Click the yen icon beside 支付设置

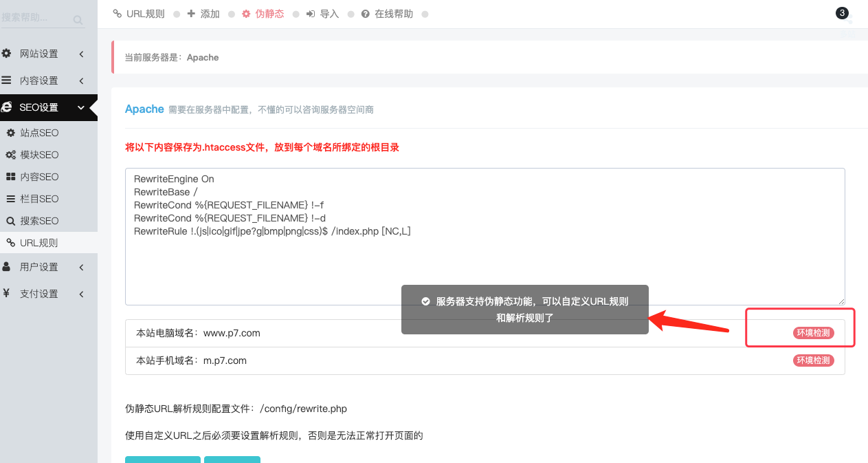coord(7,293)
